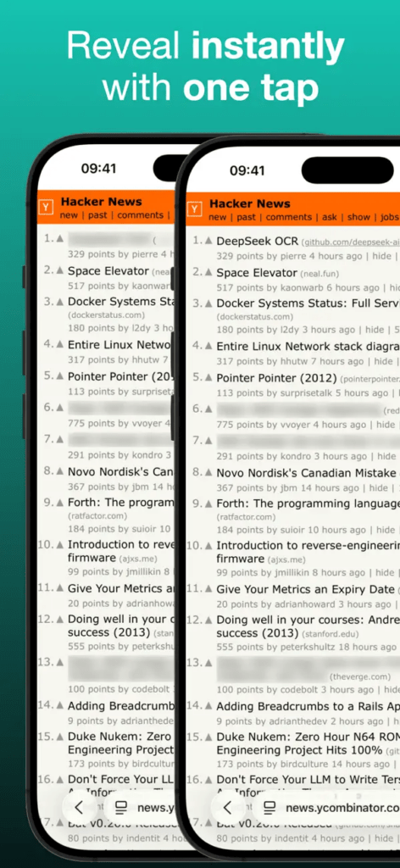Upvote Pointer Pointer (2012) in the right phone
Screen dimensions: 400x868
pos(208,377)
